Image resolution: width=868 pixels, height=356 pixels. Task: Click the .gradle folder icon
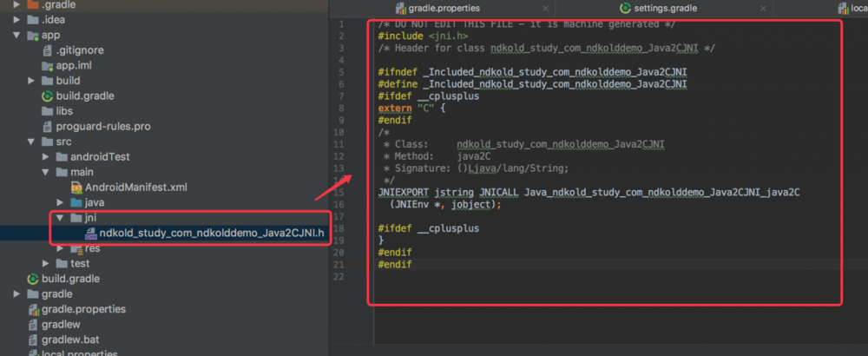(33, 4)
